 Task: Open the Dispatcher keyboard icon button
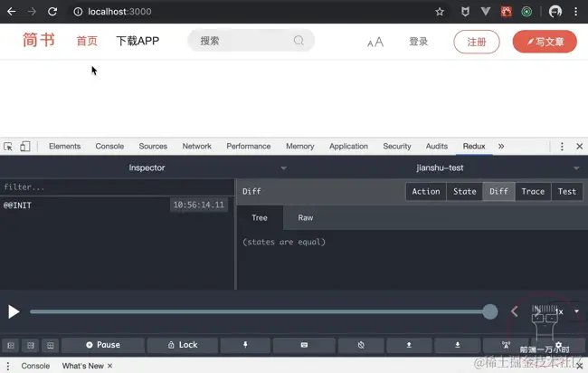click(x=304, y=345)
